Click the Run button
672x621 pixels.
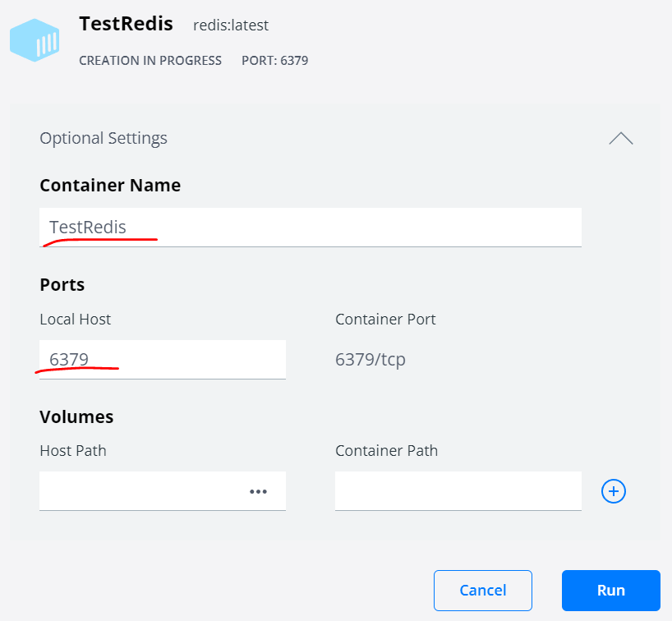610,590
